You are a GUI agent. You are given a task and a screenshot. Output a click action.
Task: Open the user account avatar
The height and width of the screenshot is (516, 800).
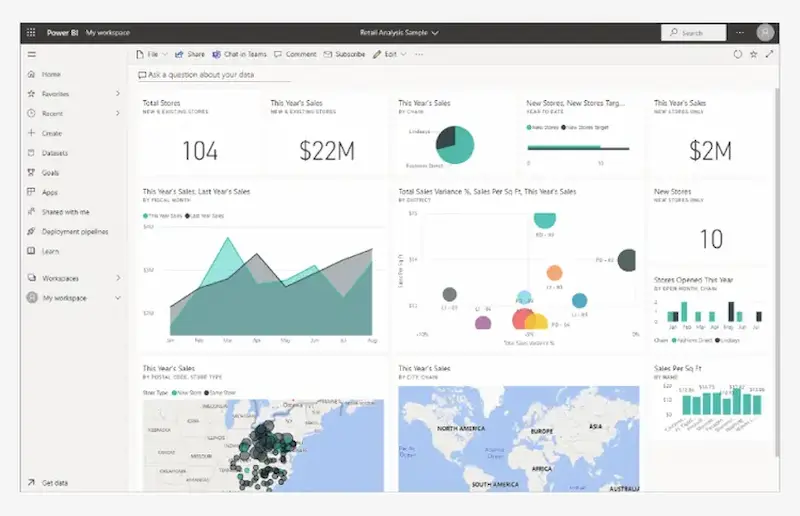pyautogui.click(x=765, y=33)
